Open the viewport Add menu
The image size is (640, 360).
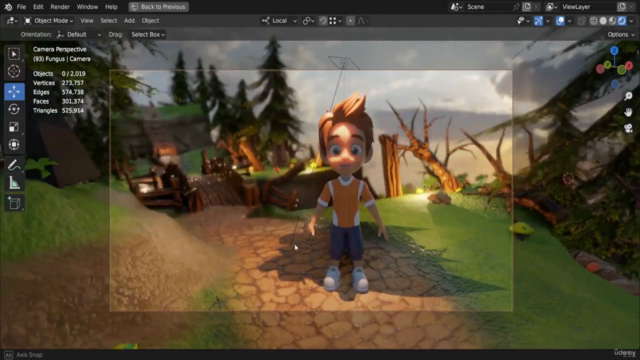pyautogui.click(x=129, y=21)
